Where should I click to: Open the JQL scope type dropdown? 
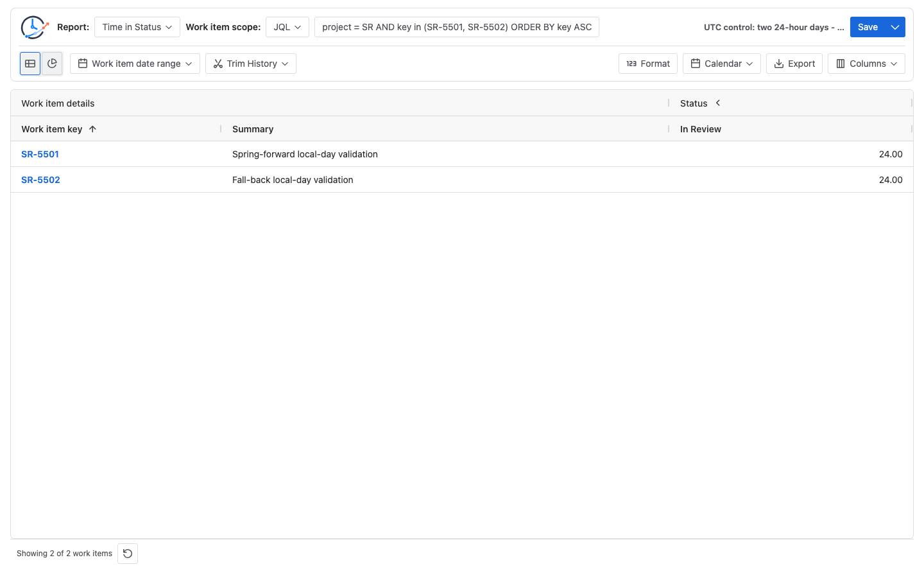tap(287, 27)
